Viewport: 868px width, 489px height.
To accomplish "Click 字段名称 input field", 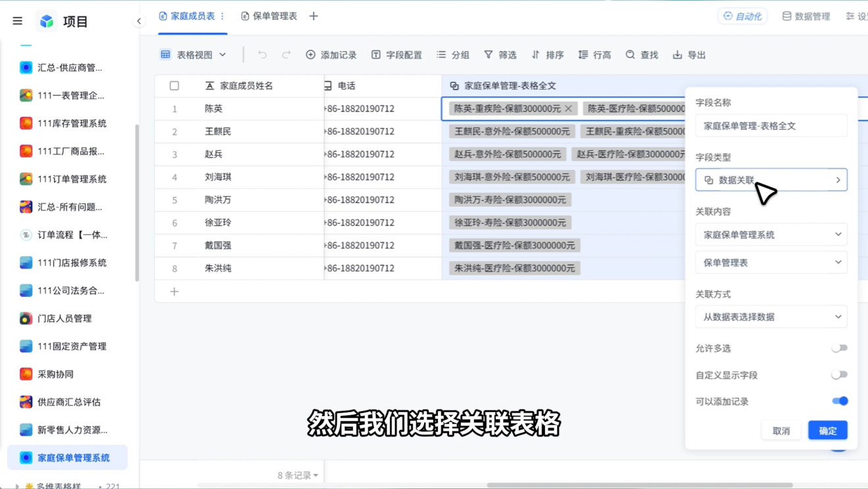I will tap(771, 126).
